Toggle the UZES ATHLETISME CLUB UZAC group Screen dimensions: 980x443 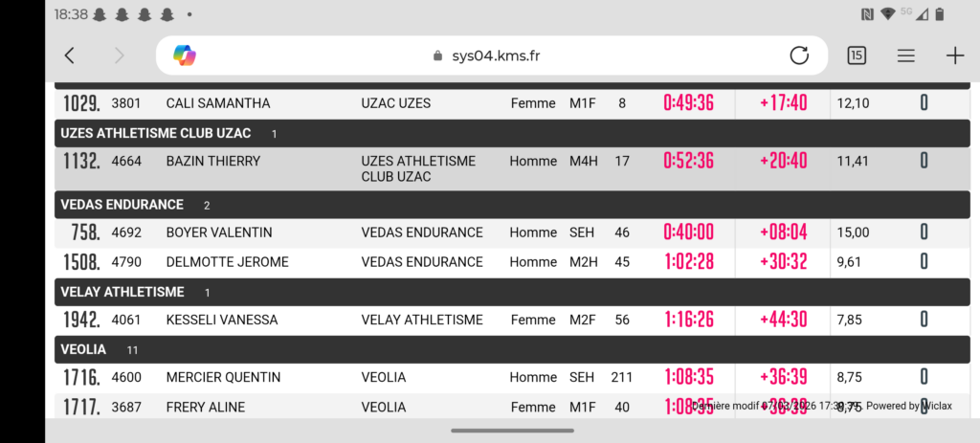(x=156, y=133)
